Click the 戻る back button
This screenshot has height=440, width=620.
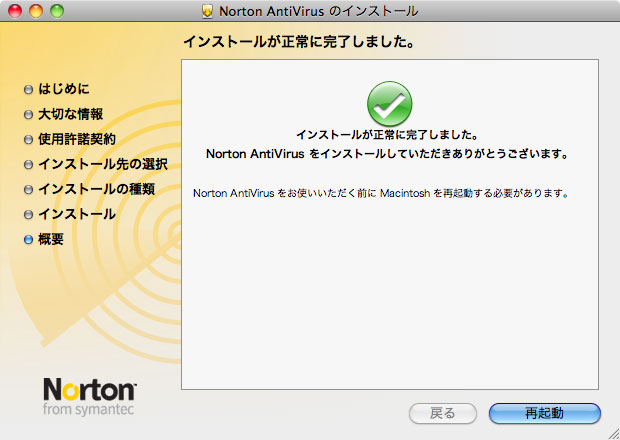[442, 414]
